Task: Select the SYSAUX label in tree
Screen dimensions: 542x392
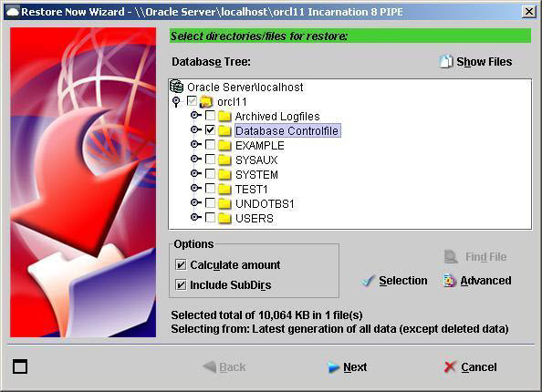Action: [x=256, y=160]
